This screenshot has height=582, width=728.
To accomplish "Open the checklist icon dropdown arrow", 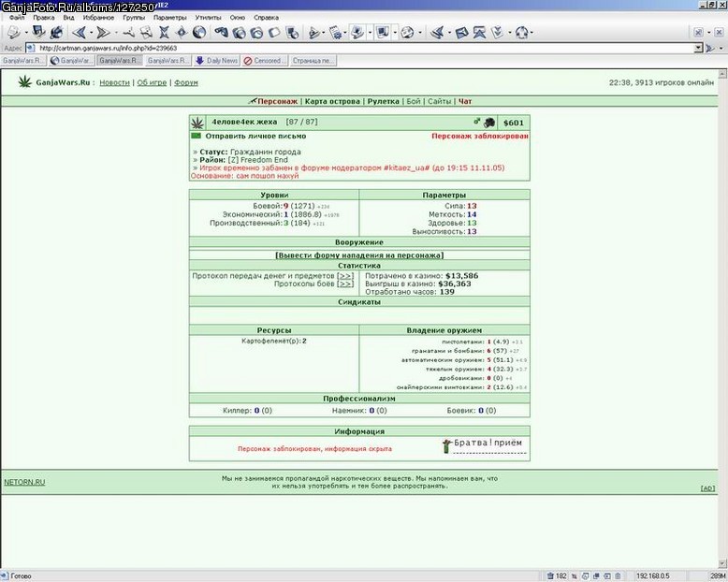I will coord(509,33).
